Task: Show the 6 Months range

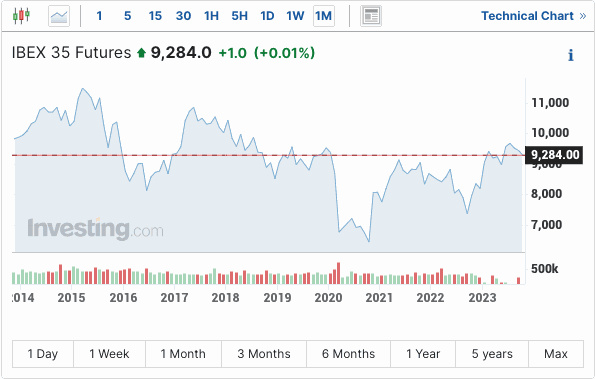Action: click(348, 354)
